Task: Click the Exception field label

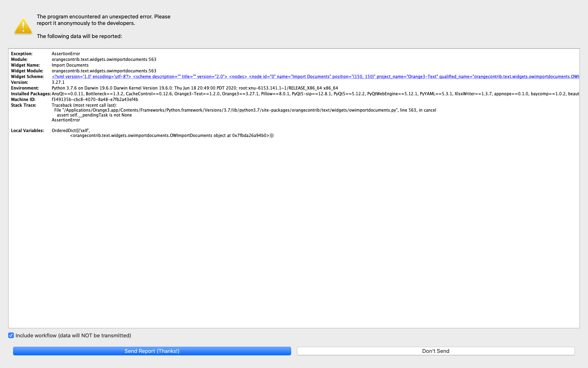Action: coord(21,54)
